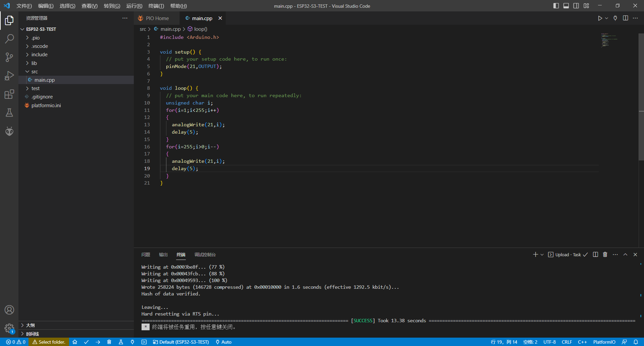Screen dimensions: 644x346
Task: Click Auto port selector in status bar
Action: (223, 342)
